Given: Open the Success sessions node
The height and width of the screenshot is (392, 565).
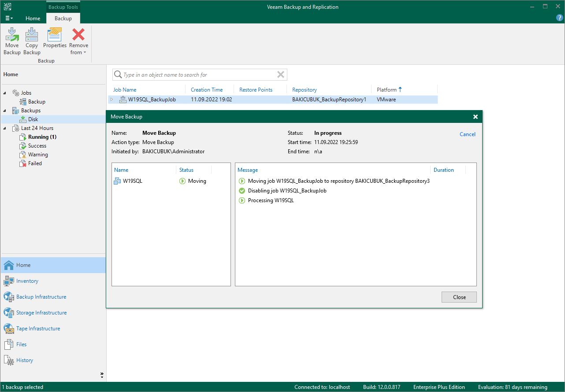Looking at the screenshot, I should click(x=37, y=146).
